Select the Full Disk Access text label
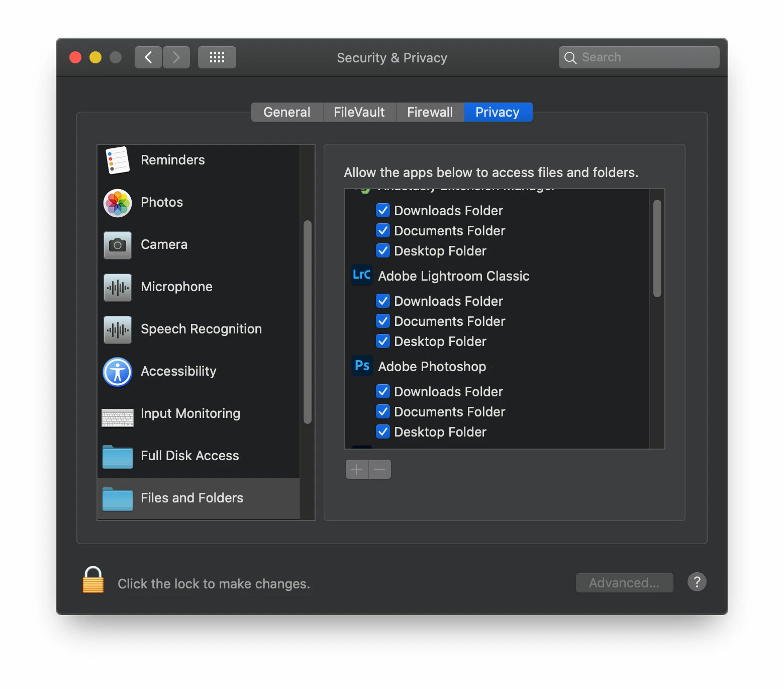The image size is (784, 689). [x=190, y=456]
